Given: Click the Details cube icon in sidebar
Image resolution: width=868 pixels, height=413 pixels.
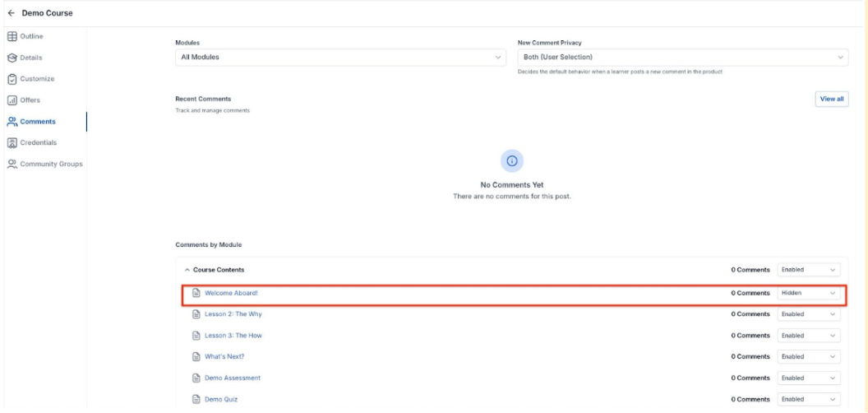Looking at the screenshot, I should click(x=12, y=58).
